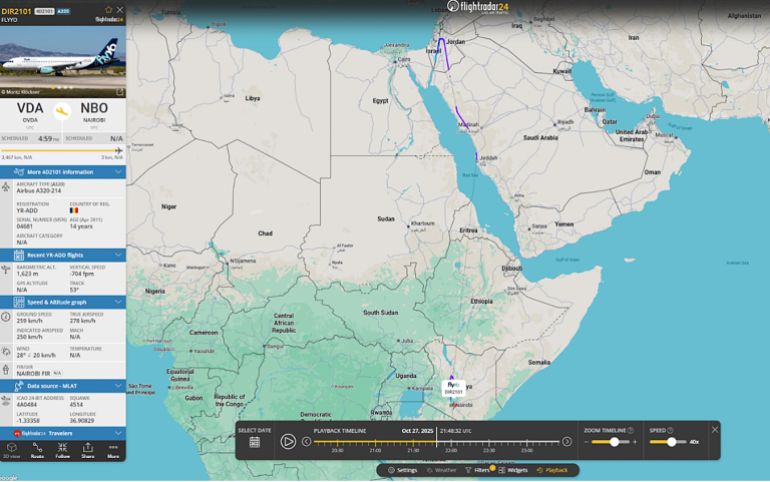Select the DIR2101 aircraft label on map
The height and width of the screenshot is (482, 770).
coord(454,388)
